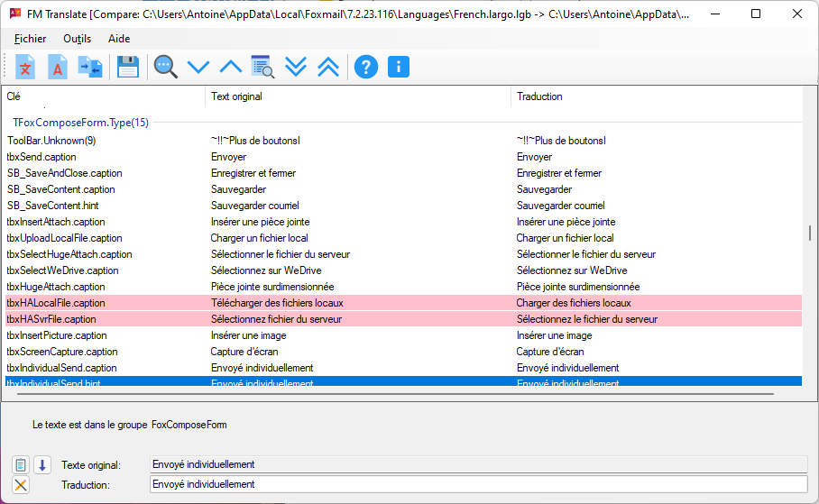Click the open translation file icon (letter A)
The height and width of the screenshot is (504, 819).
pos(58,67)
